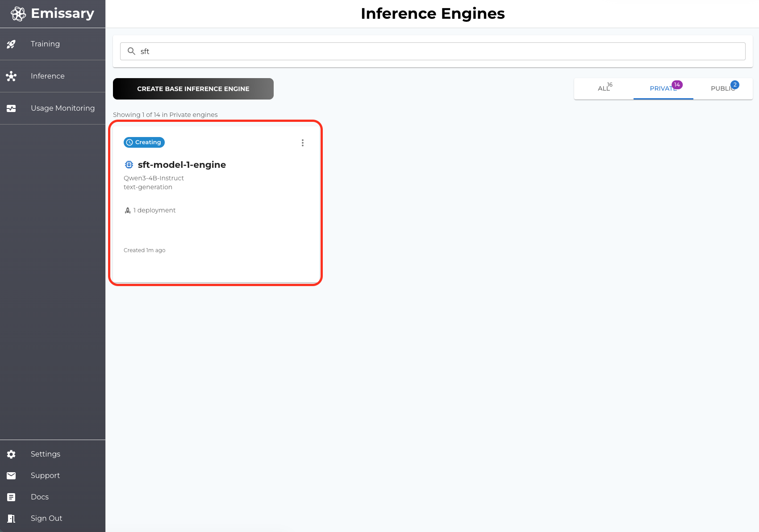
Task: Open Usage Monitoring via its chart icon
Action: click(11, 108)
